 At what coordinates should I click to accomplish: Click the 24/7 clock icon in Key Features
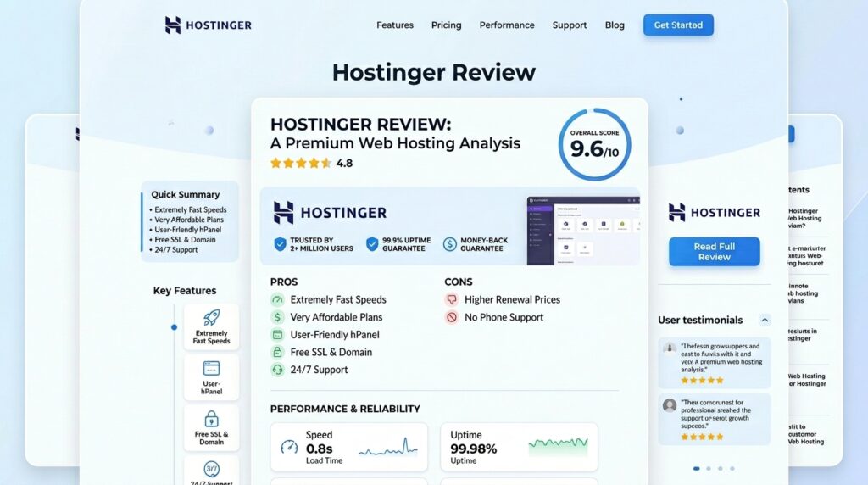click(211, 470)
